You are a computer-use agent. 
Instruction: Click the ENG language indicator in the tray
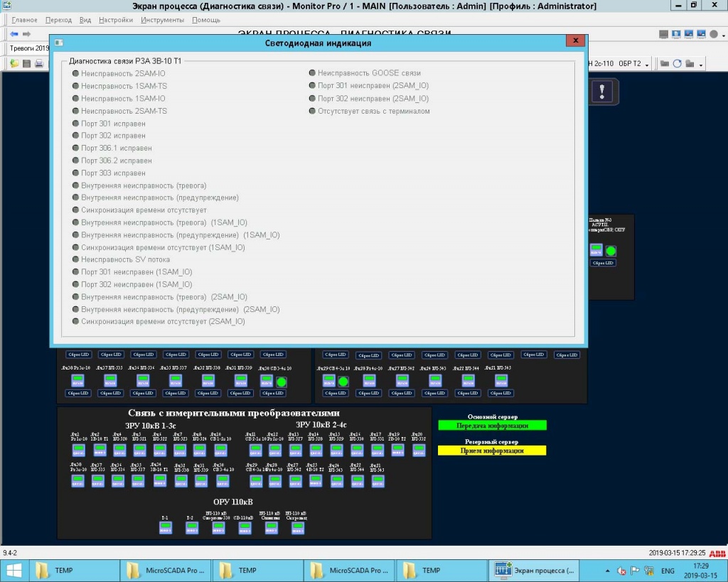coord(668,571)
